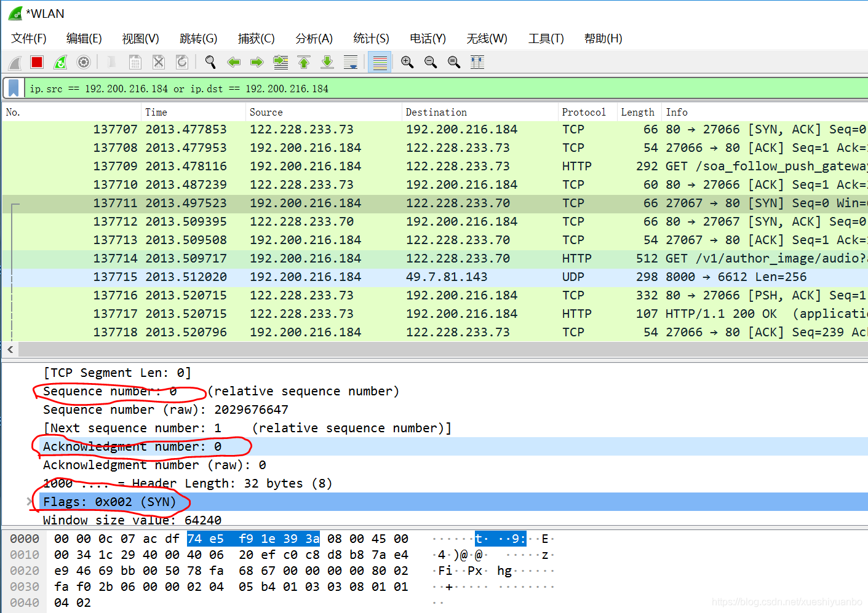Sort by the Length column header
Screen dimensions: 868x613
[639, 112]
